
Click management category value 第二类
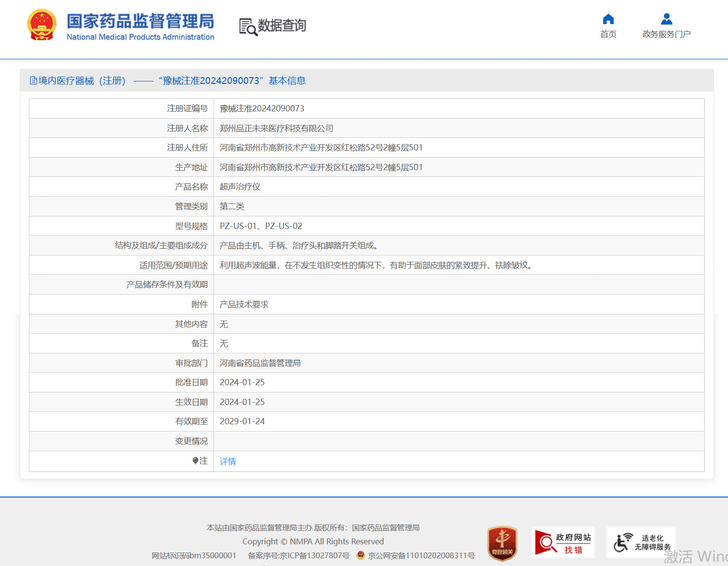(232, 206)
